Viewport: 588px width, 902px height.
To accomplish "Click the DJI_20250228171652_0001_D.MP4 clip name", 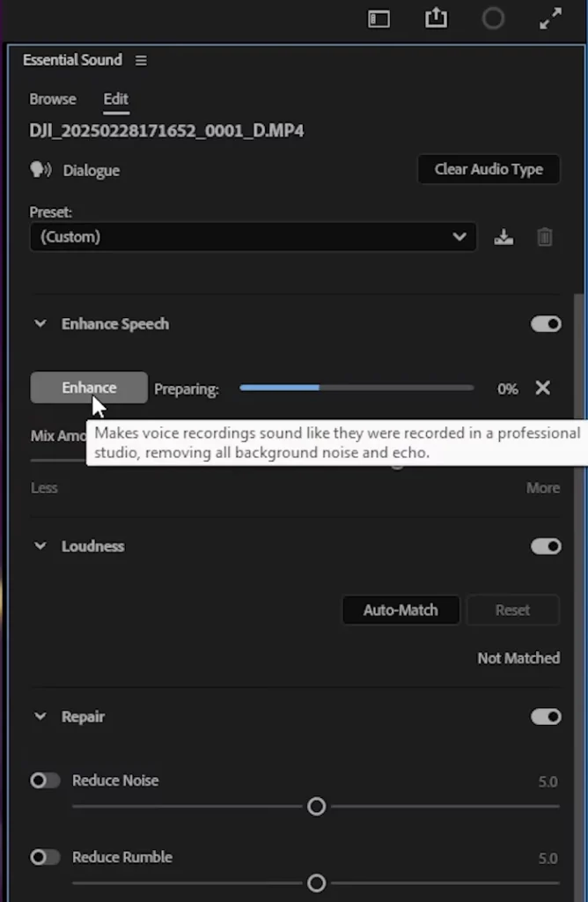I will pos(166,130).
